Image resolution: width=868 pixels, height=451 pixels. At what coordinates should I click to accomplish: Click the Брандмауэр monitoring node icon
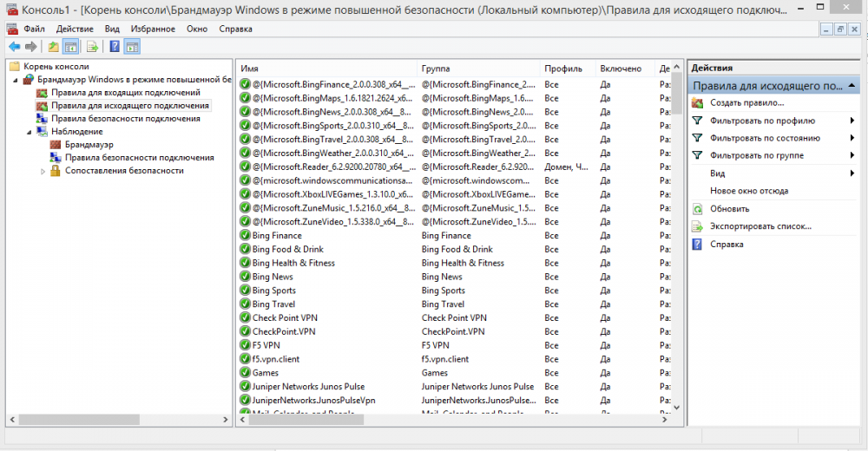pos(56,145)
